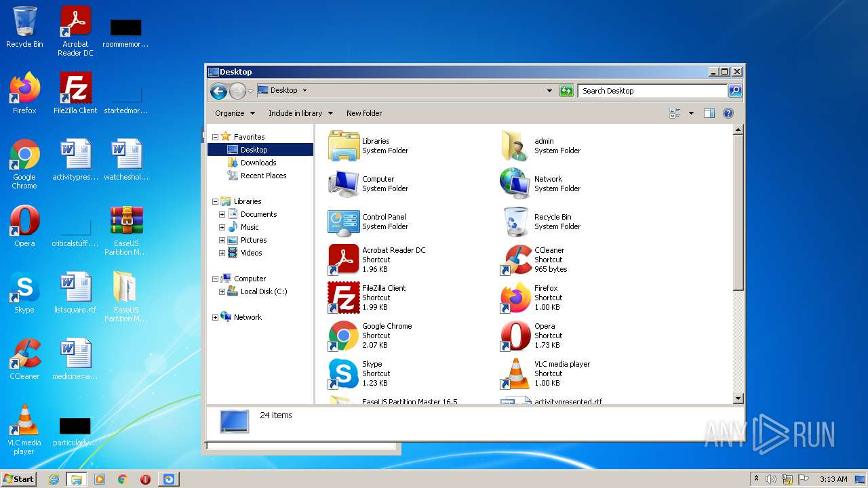
Task: Open Include in library menu
Action: pyautogui.click(x=300, y=113)
